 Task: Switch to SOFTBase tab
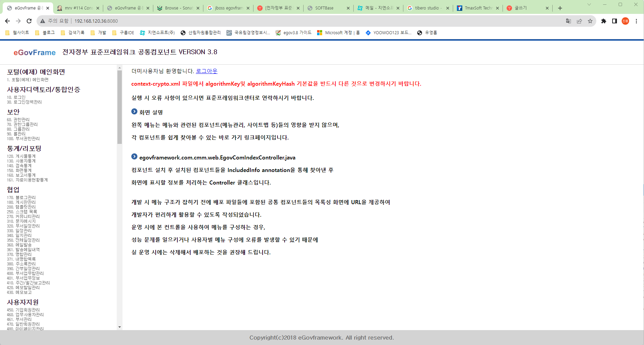click(x=328, y=8)
